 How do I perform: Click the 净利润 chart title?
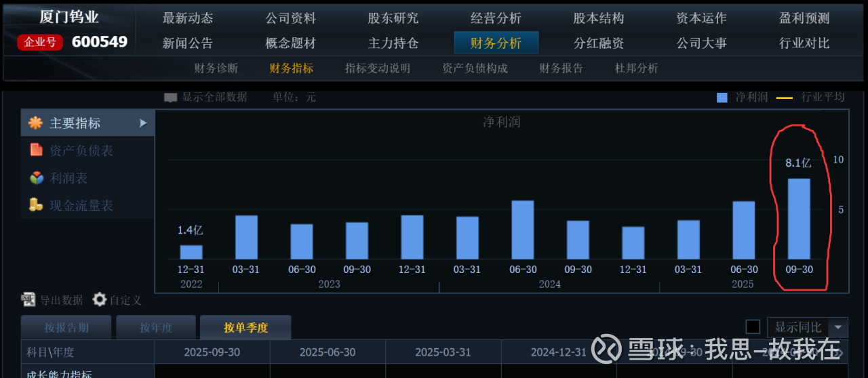coord(502,123)
